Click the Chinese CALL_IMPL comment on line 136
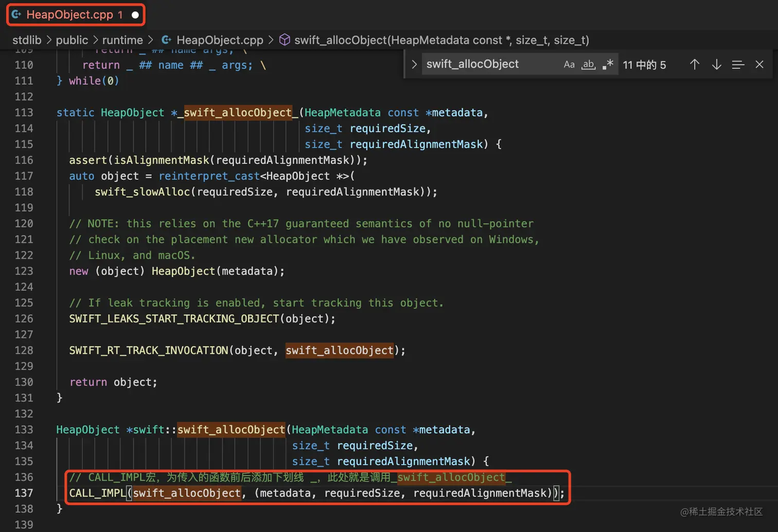 (x=290, y=477)
